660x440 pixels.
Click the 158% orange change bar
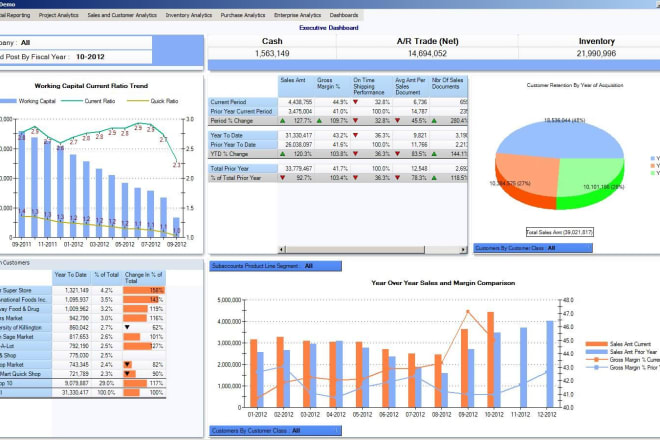click(144, 291)
